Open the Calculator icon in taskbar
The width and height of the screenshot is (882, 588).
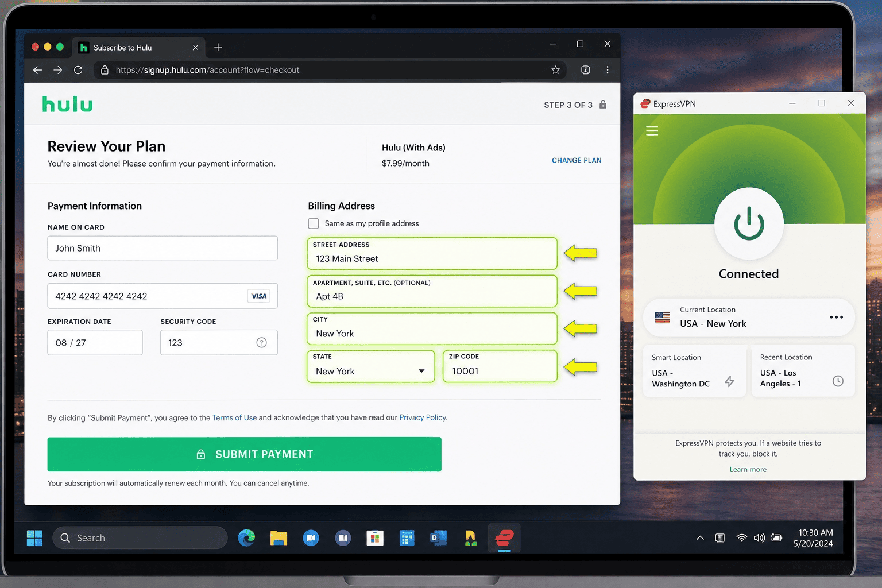coord(407,538)
